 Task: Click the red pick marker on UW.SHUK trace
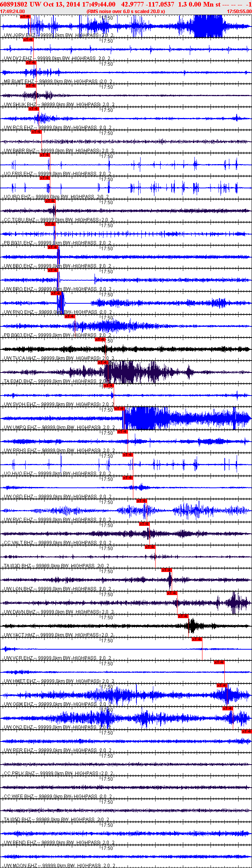pyautogui.click(x=31, y=86)
